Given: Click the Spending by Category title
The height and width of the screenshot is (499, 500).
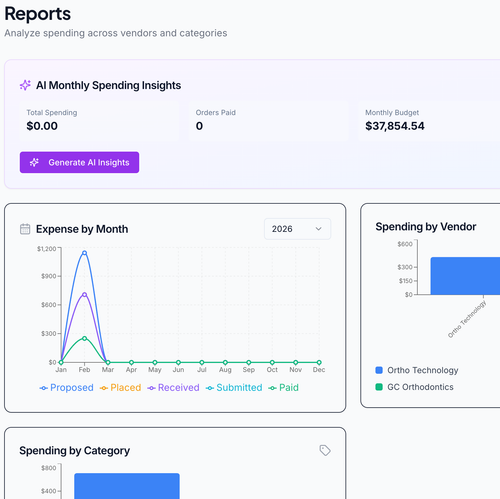Looking at the screenshot, I should (x=74, y=451).
